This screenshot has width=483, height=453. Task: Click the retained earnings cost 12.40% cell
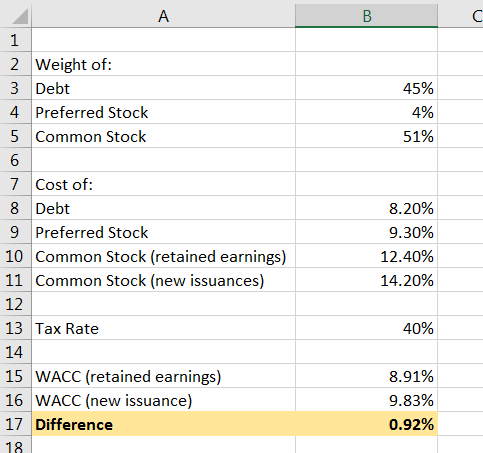(366, 256)
